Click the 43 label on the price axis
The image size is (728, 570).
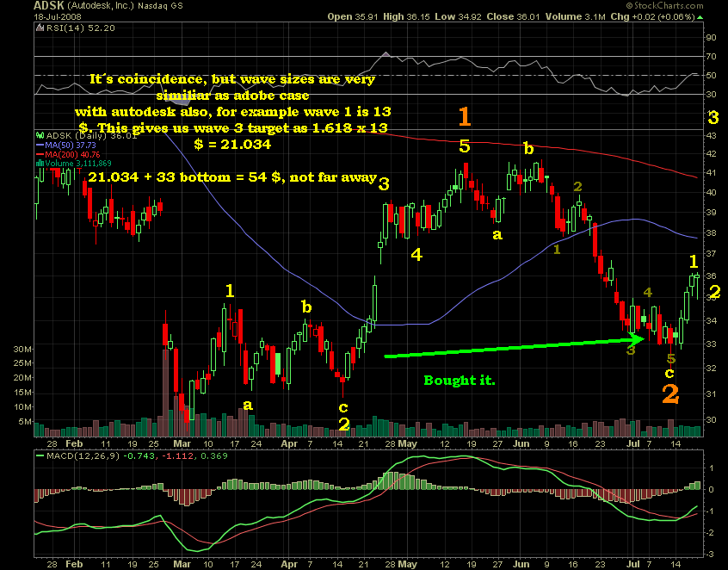(711, 136)
